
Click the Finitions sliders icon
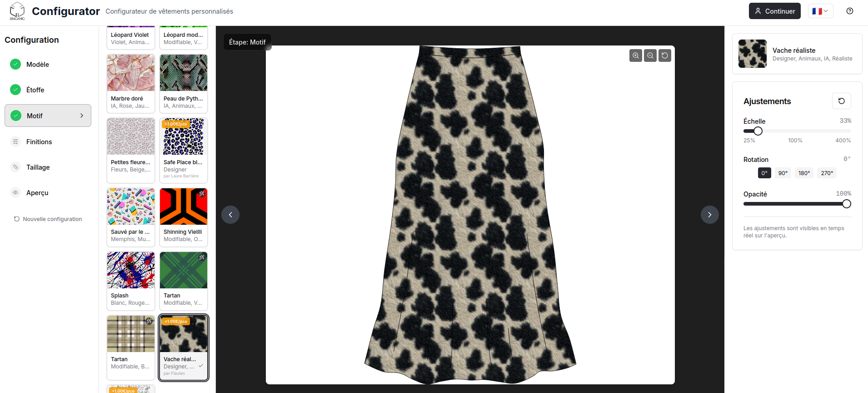coord(15,141)
